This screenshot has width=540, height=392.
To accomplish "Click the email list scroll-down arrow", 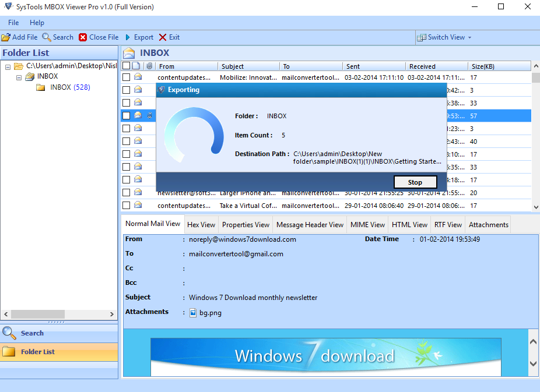I will [x=535, y=207].
